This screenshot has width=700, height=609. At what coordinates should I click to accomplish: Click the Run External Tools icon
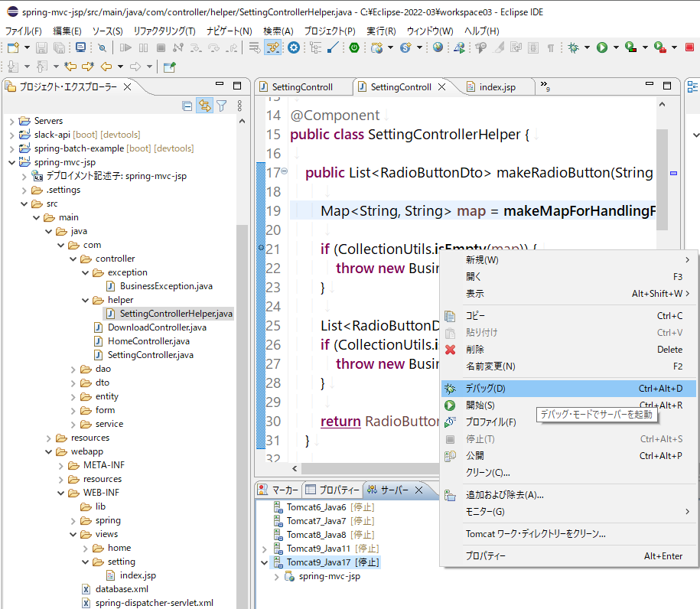click(x=659, y=47)
